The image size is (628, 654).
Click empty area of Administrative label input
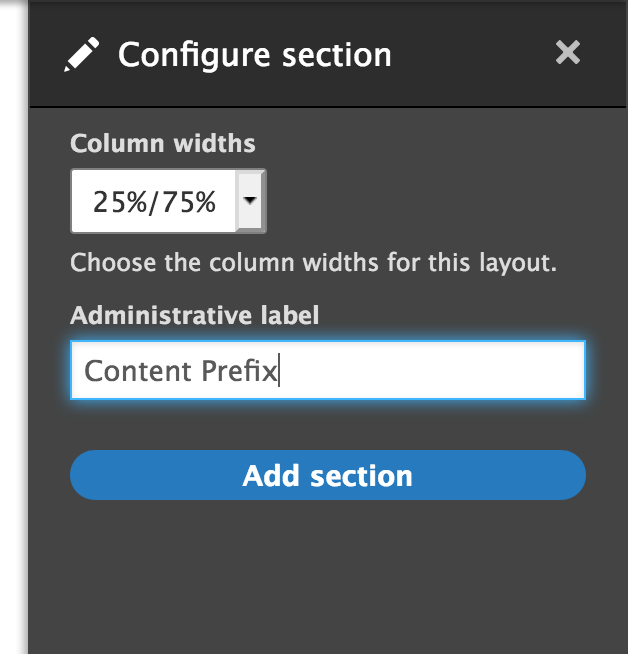pos(430,370)
